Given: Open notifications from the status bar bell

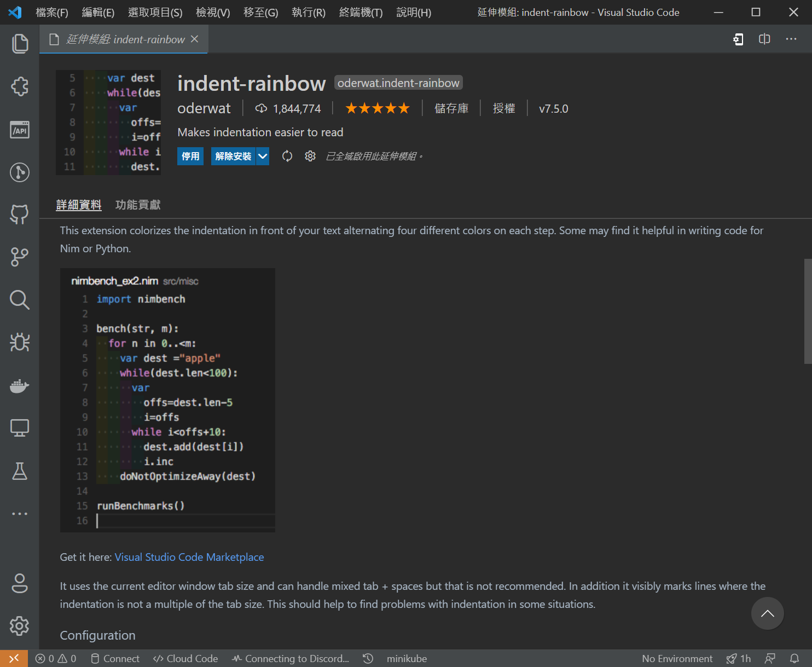Looking at the screenshot, I should (795, 658).
